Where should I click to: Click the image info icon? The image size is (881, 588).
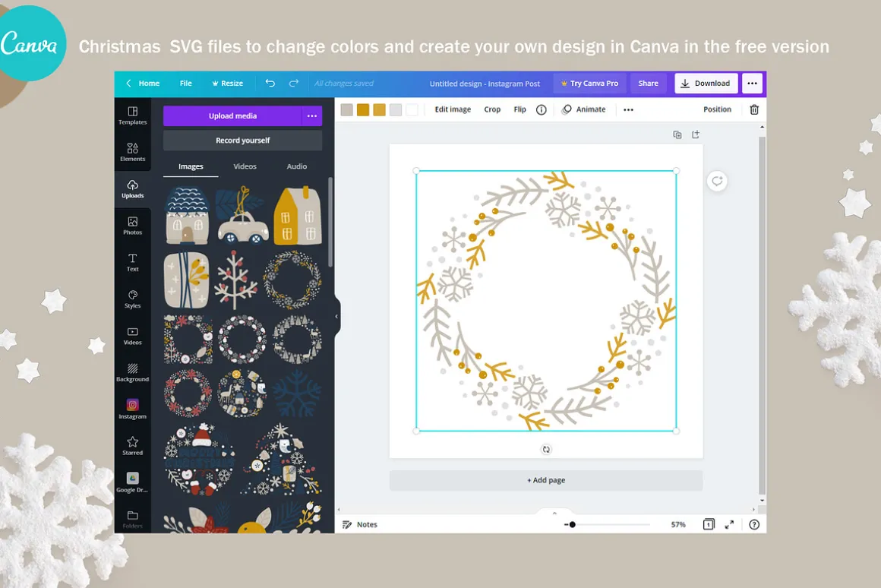[541, 109]
